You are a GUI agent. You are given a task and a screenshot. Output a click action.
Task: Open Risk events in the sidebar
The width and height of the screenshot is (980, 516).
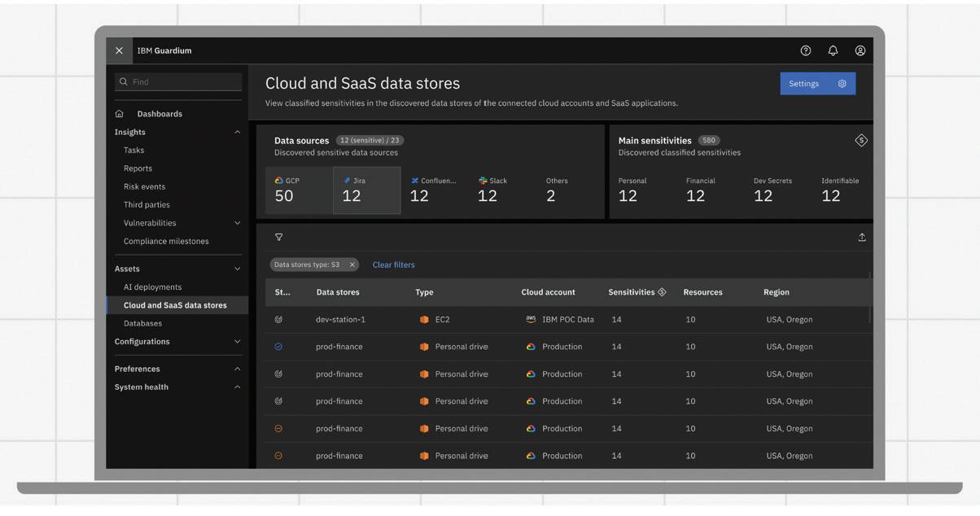(144, 186)
